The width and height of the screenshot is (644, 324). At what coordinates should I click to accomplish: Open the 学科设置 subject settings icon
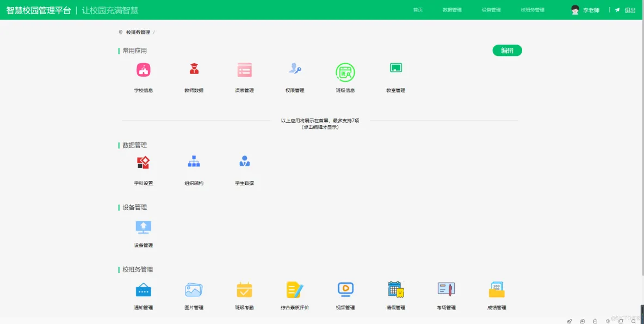tap(144, 163)
